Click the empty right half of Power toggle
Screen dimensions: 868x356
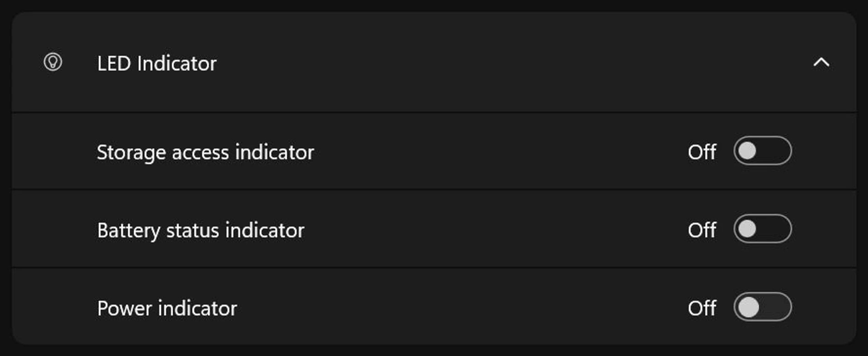pos(776,307)
